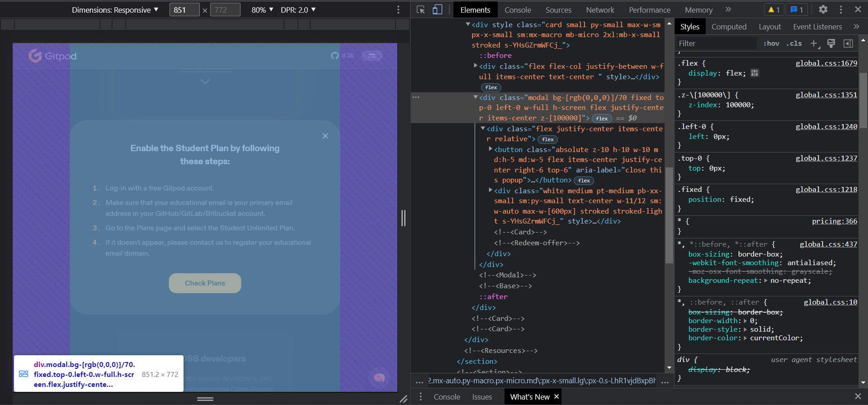Click the width field showing 851
The height and width of the screenshot is (405, 868).
click(x=184, y=10)
